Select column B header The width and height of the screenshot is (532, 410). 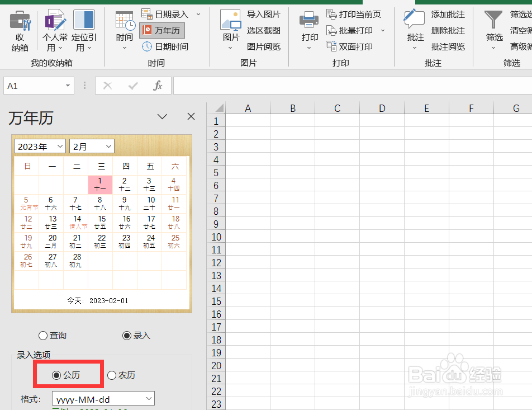point(293,109)
